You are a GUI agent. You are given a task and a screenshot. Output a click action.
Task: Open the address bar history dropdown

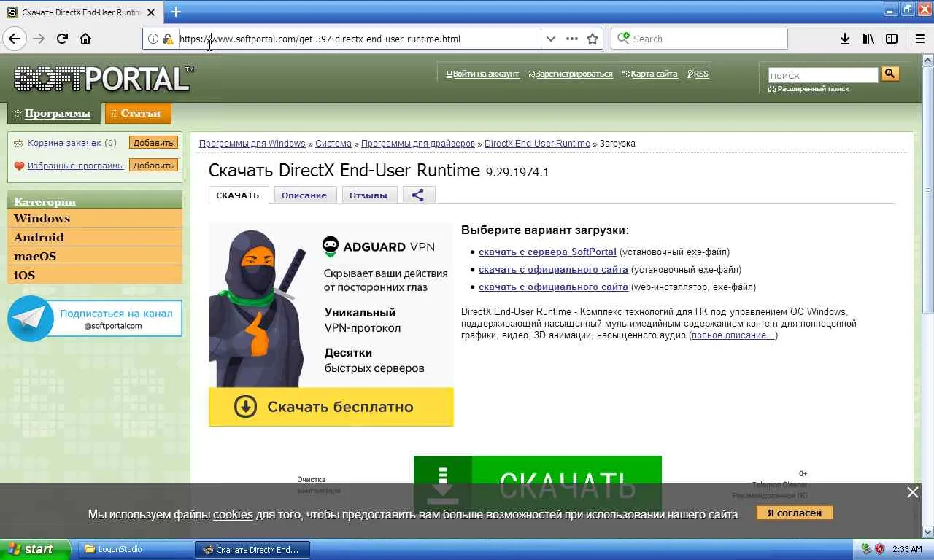[x=551, y=39]
